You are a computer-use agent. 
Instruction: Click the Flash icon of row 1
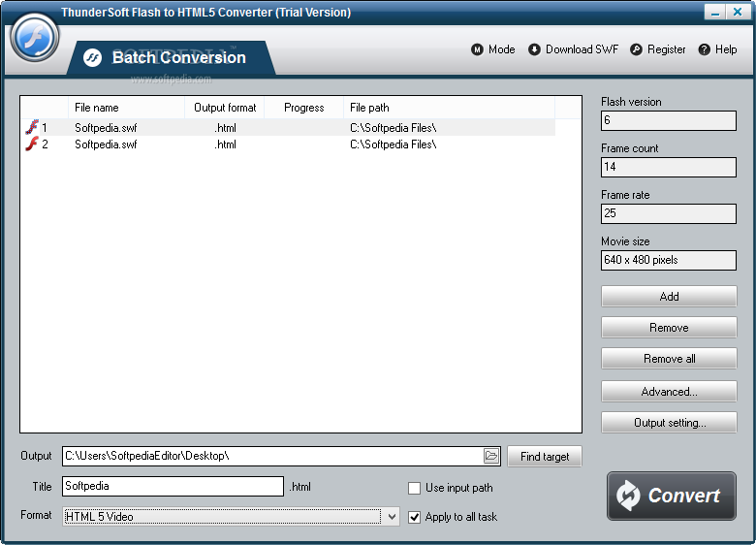tap(31, 127)
